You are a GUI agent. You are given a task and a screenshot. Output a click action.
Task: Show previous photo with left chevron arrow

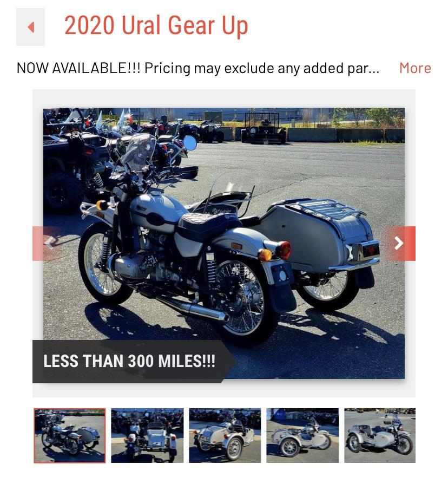(48, 243)
